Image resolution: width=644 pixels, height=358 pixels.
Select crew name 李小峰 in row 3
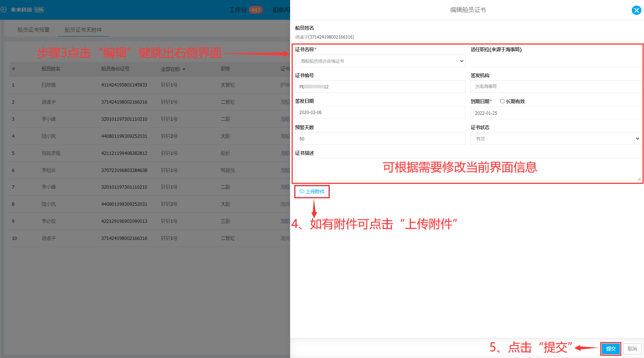coord(49,119)
